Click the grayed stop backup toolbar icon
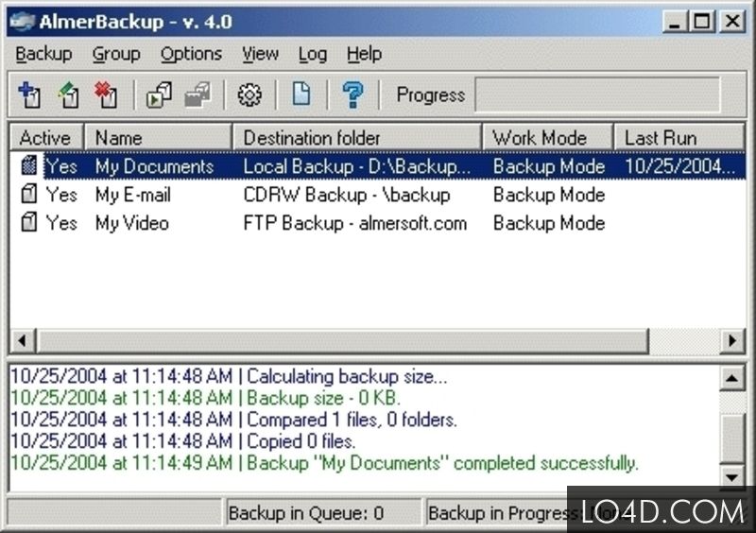Viewport: 756px width, 533px height. point(198,95)
